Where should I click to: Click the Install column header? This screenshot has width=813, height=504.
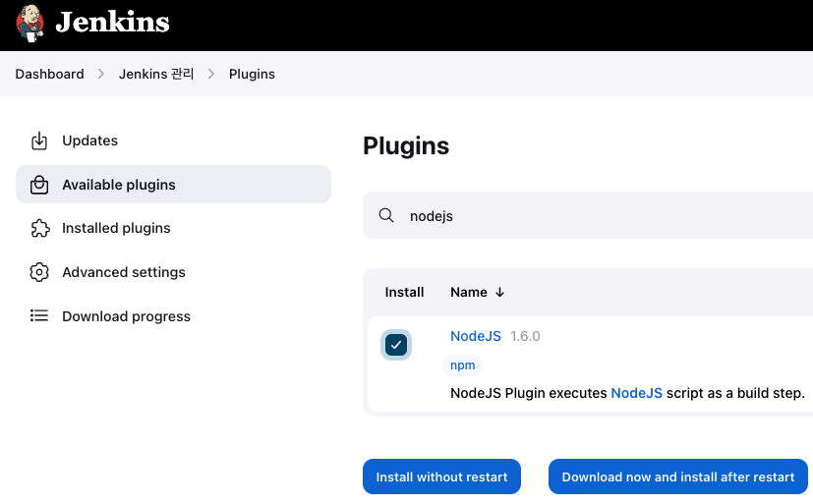(x=404, y=292)
